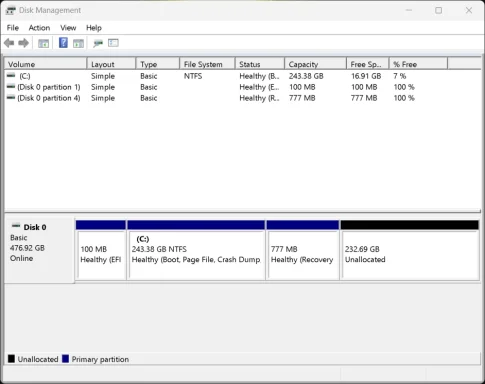Click the Show/Hide Console Tree icon
The width and height of the screenshot is (485, 384).
[43, 43]
